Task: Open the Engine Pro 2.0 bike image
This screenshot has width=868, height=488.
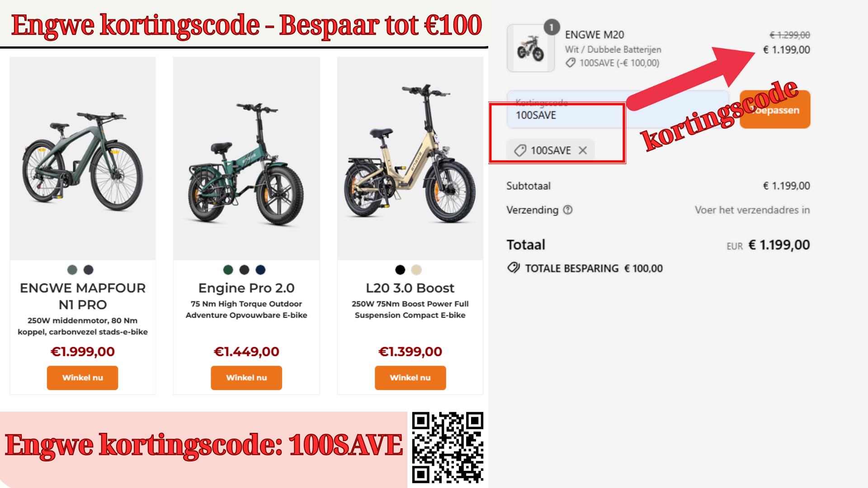Action: [246, 158]
